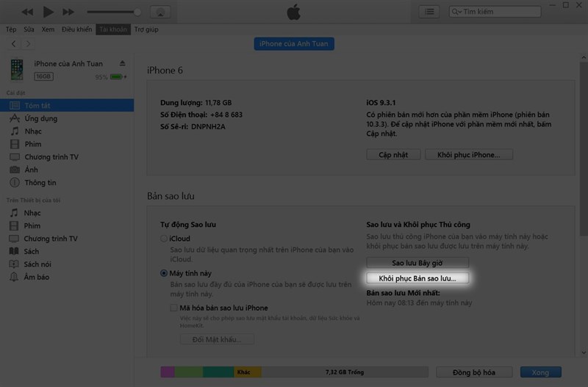Open the Trợ giúp menu
This screenshot has height=387, width=588.
[146, 29]
